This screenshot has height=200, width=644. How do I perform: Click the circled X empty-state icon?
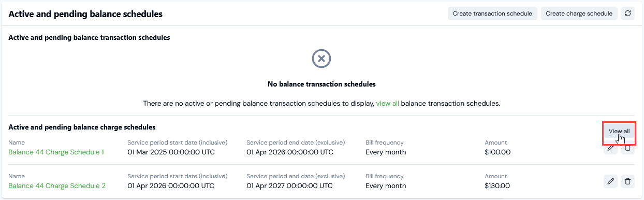(321, 59)
